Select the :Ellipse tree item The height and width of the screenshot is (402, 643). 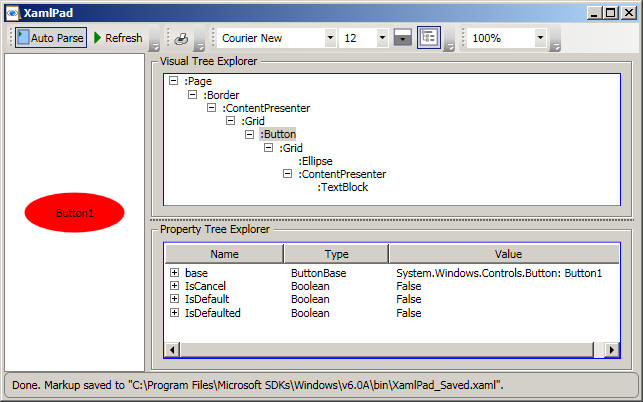[315, 160]
